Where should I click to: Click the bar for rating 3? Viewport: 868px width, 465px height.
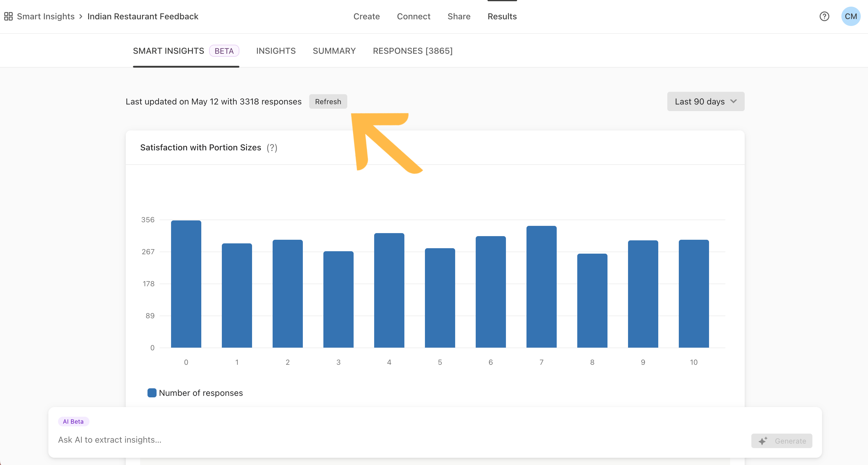click(338, 299)
